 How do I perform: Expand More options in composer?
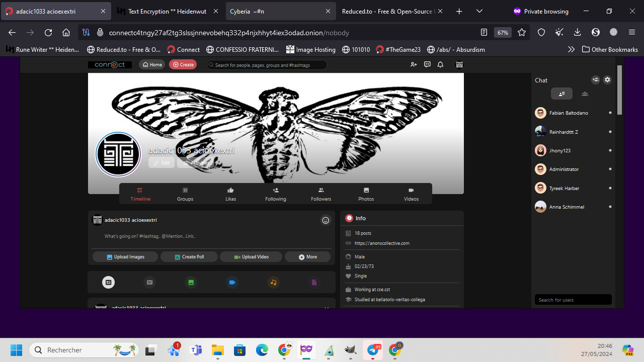pos(308,257)
